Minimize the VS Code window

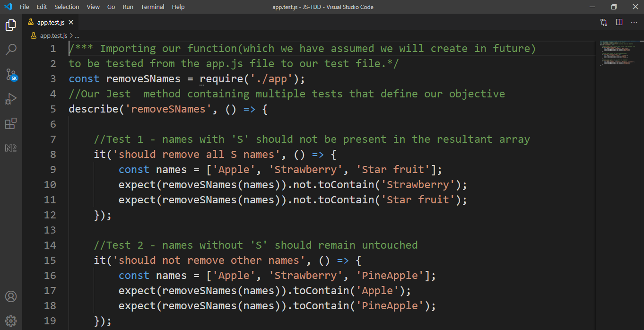(x=592, y=7)
